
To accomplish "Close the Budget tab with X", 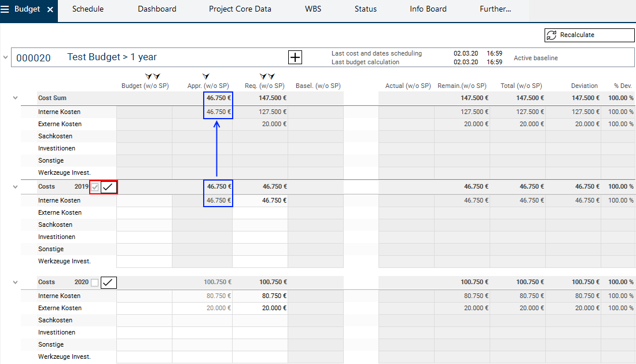I will (x=50, y=10).
